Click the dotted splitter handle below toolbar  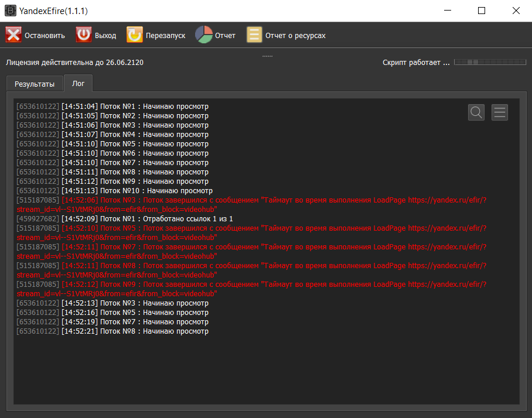[267, 56]
